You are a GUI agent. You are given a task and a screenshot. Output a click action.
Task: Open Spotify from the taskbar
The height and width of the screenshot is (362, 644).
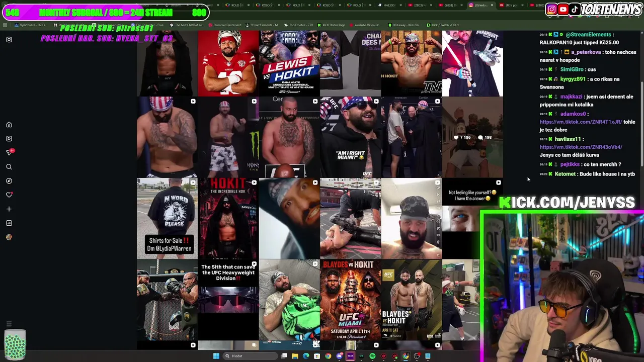point(372,356)
